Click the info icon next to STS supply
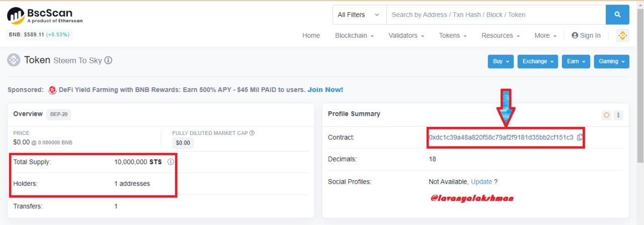Screen dimensions: 644x225 [171, 162]
